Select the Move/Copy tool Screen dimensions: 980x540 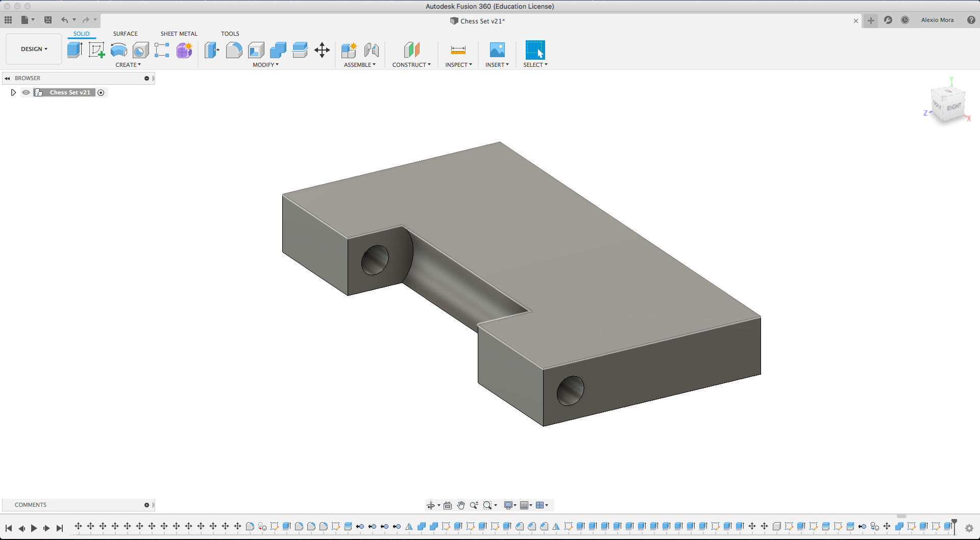322,50
